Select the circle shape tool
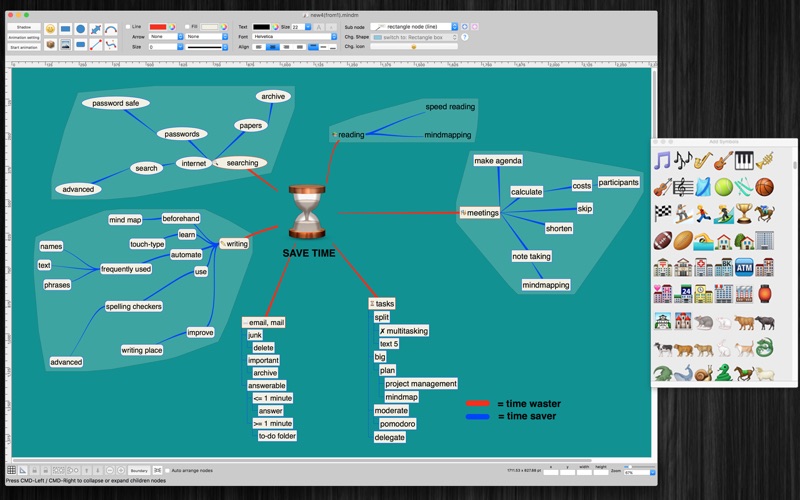The image size is (800, 500). click(81, 29)
